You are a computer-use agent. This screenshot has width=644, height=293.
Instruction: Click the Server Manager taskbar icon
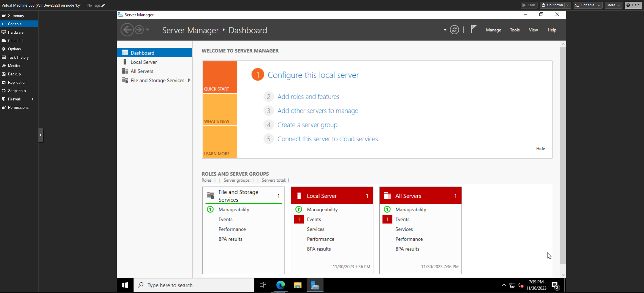coord(315,285)
